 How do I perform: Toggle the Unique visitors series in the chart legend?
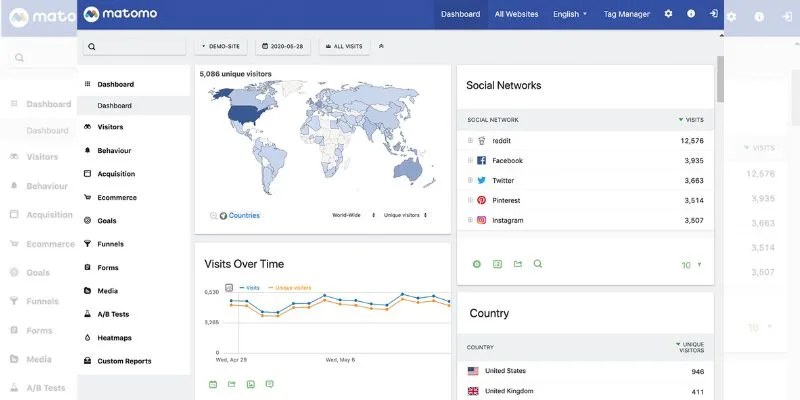pyautogui.click(x=289, y=288)
